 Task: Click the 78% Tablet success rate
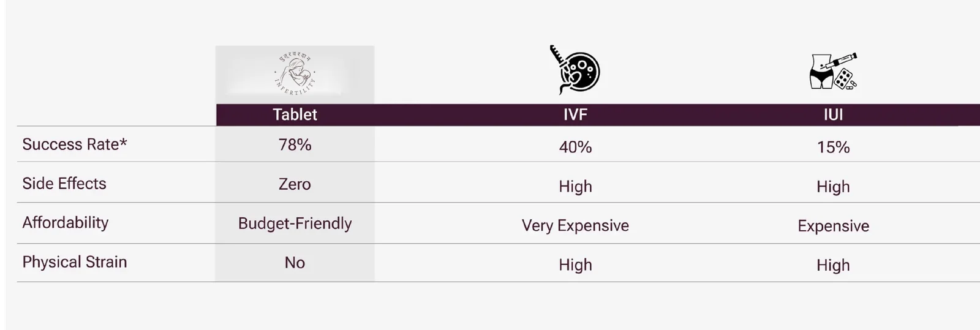[295, 145]
